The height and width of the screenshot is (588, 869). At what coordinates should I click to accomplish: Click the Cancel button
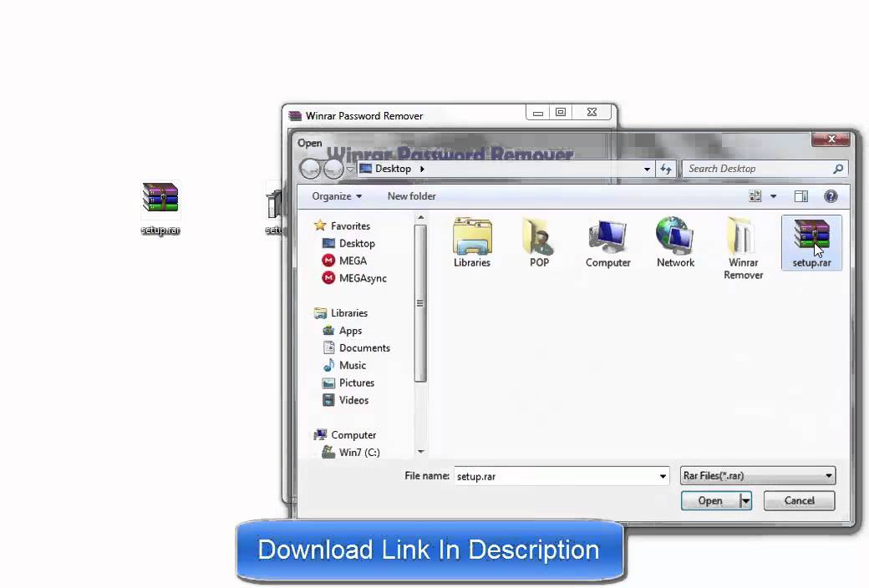click(x=799, y=501)
